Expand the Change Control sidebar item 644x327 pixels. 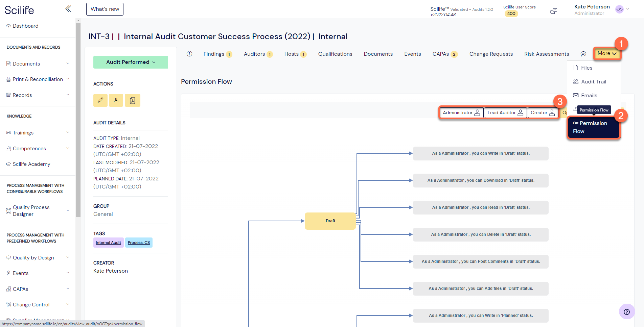click(x=38, y=304)
